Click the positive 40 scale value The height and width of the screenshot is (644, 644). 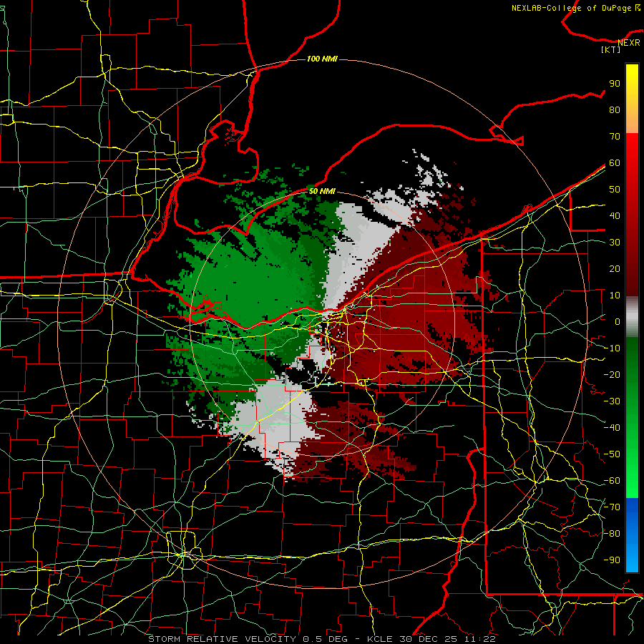point(615,216)
